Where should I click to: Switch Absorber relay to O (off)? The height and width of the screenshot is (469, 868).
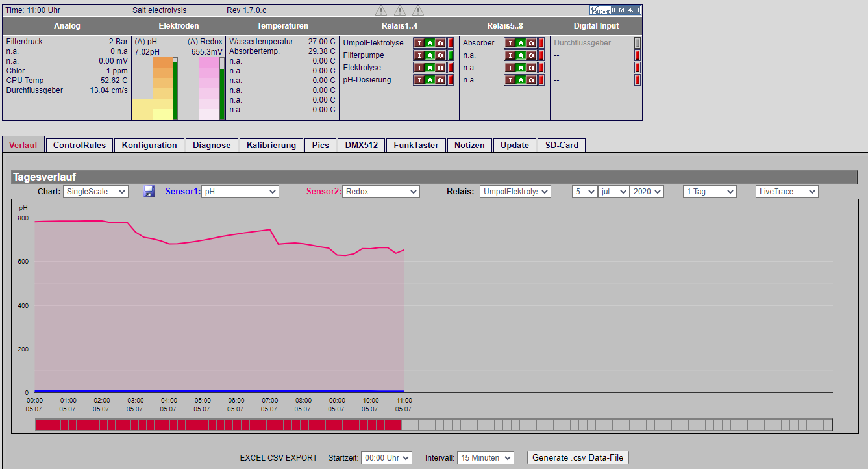coord(532,43)
